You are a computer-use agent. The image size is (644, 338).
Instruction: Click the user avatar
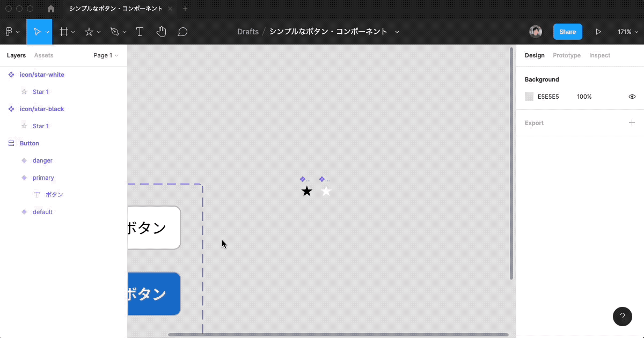pos(535,32)
